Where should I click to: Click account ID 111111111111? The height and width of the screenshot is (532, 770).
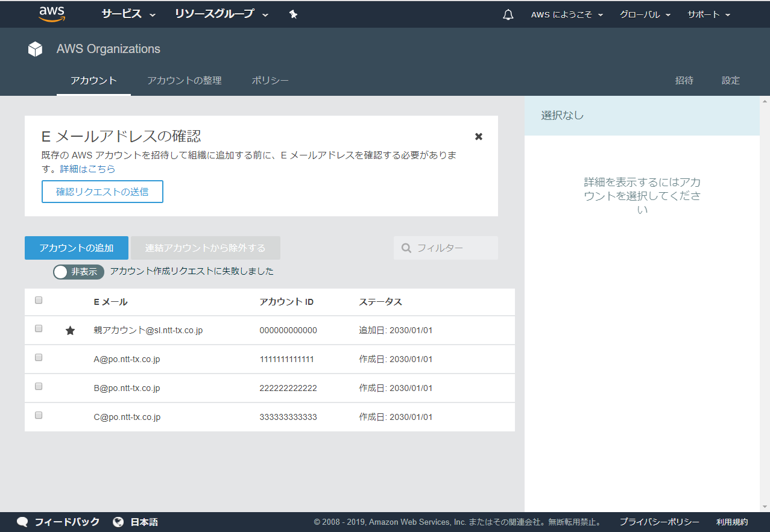(x=286, y=359)
